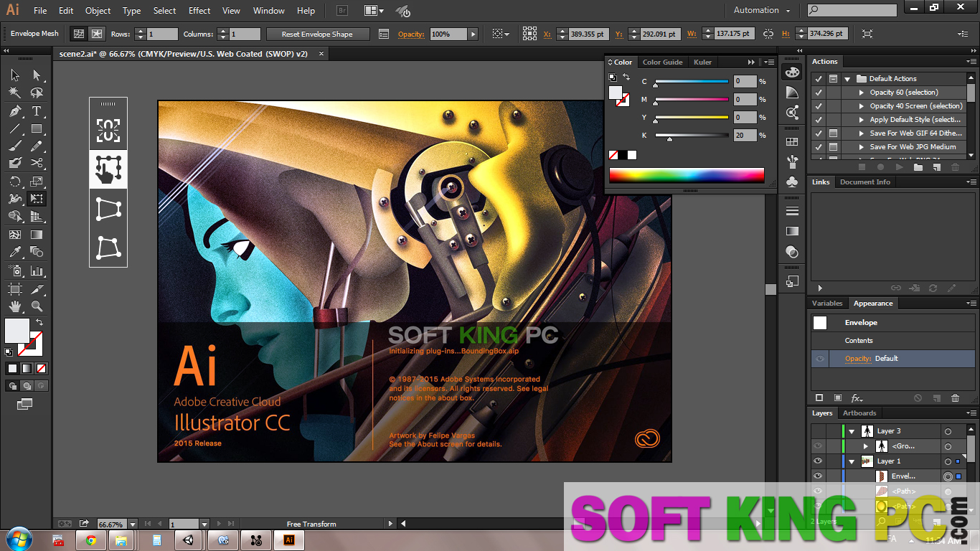Collapse the Default Actions folder

point(847,79)
